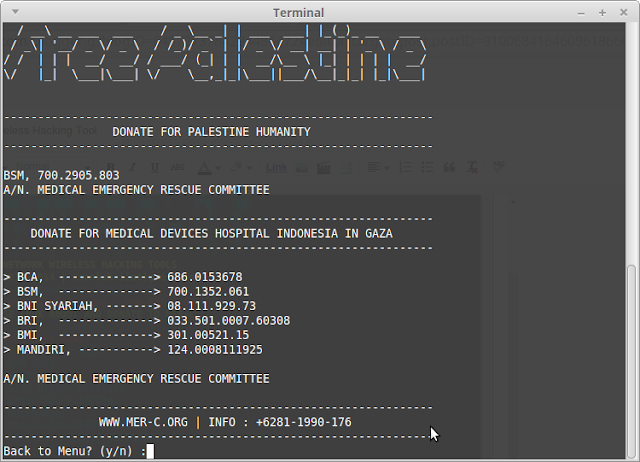
Task: Click the account number 686.0153678
Action: 205,277
